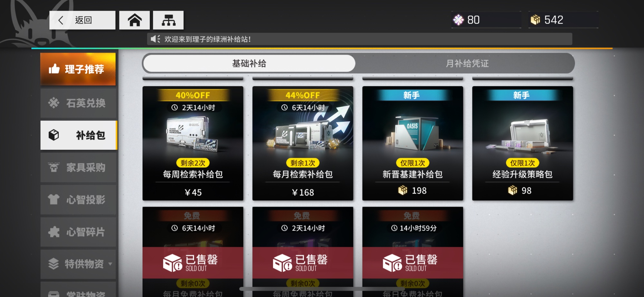Screen dimensions: 644x297
Task: Open 理子推荐 thumbs-up sidebar entry
Action: [78, 69]
